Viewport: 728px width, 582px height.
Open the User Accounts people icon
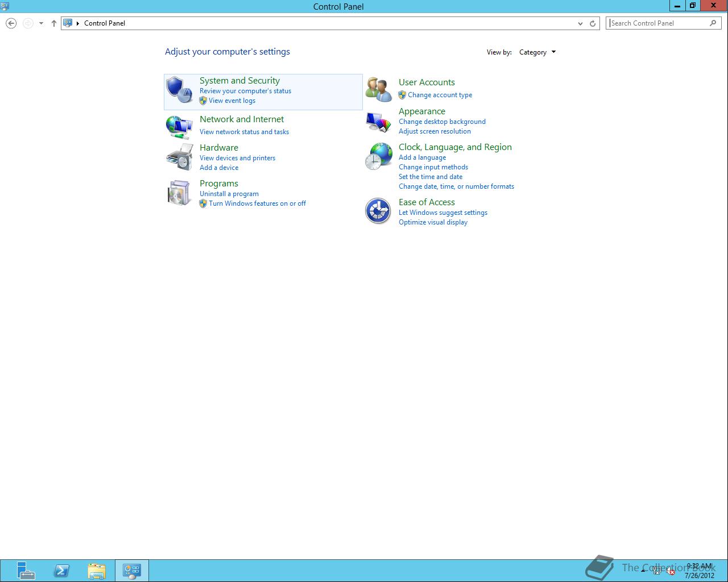click(378, 90)
